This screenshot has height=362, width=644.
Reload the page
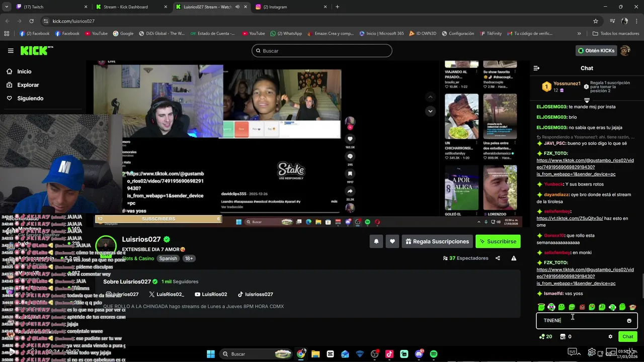tap(31, 21)
